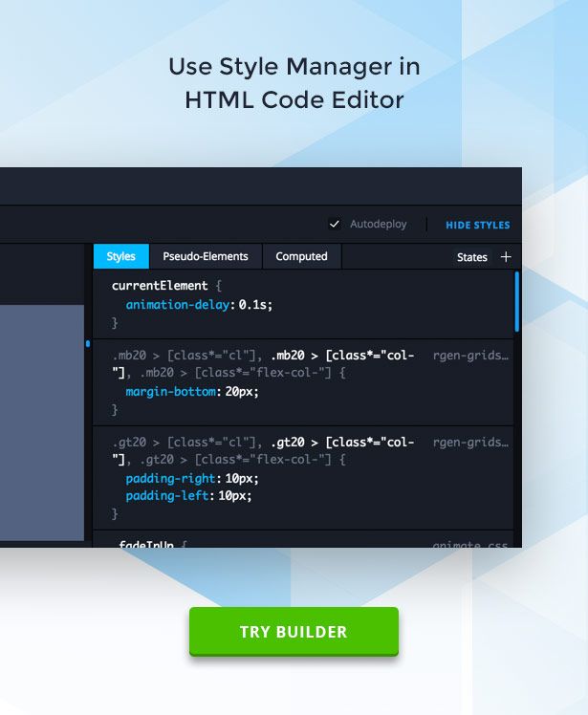Click the HIDE STYLES link
Screen dimensions: 588x715
477,226
